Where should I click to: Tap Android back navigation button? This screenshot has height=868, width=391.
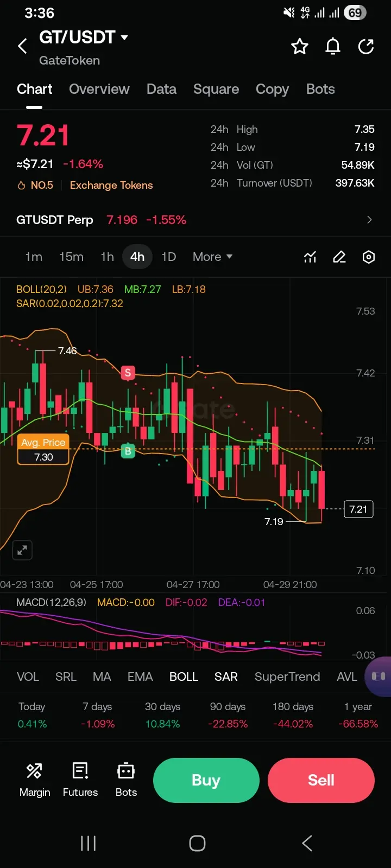coord(307,843)
